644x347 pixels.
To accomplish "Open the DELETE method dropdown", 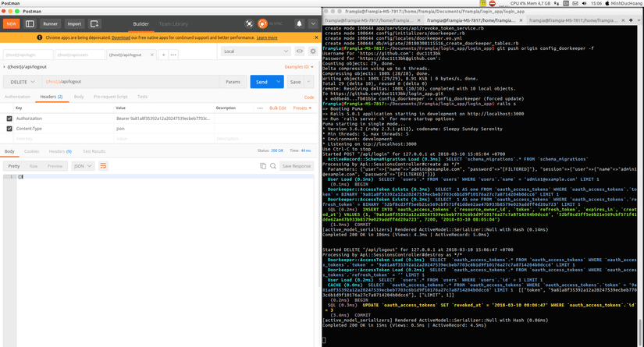I will point(23,82).
